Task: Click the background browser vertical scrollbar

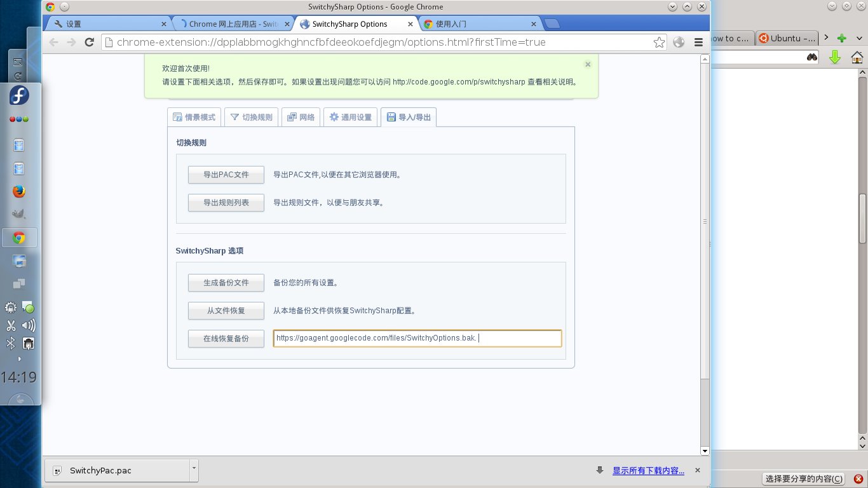Action: click(863, 218)
